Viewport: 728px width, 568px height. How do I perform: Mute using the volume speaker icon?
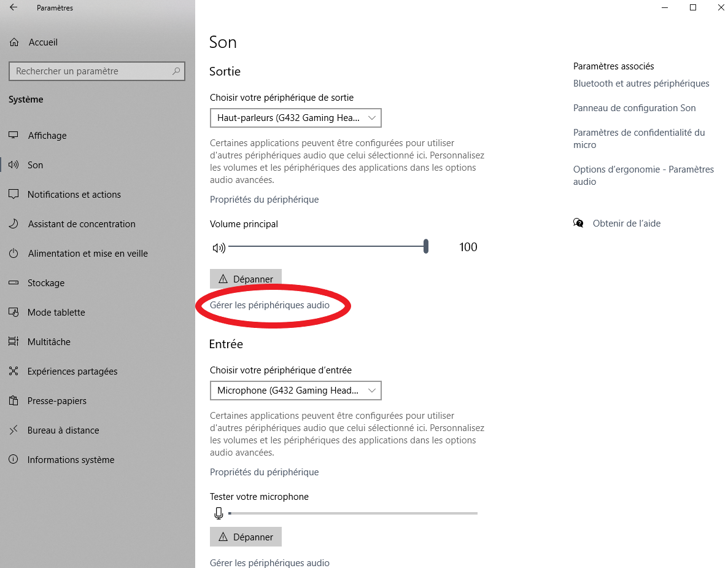pyautogui.click(x=219, y=248)
